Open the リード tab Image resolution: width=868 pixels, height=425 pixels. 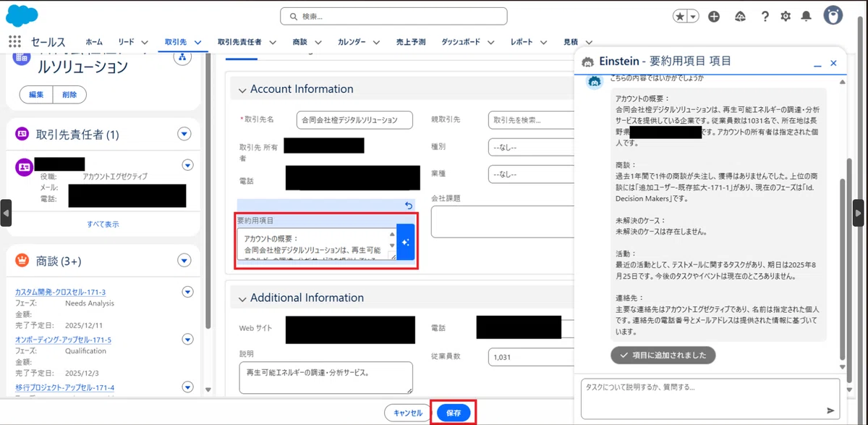(125, 42)
